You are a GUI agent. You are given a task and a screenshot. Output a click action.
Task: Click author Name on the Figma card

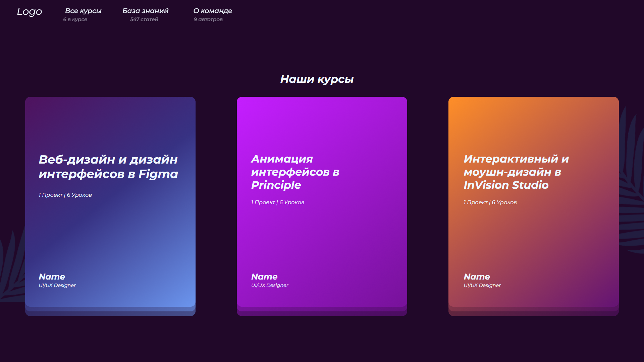(52, 277)
